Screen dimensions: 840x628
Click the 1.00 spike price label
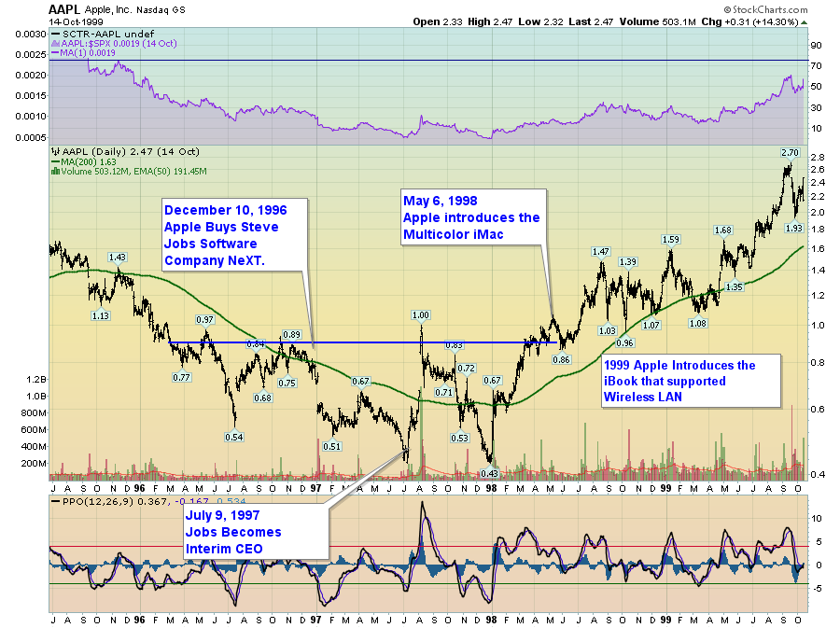421,315
